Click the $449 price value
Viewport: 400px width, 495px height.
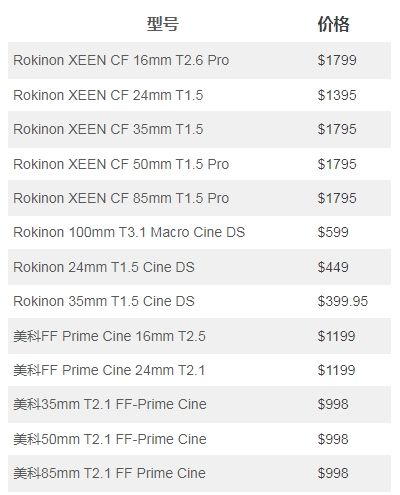(x=333, y=267)
